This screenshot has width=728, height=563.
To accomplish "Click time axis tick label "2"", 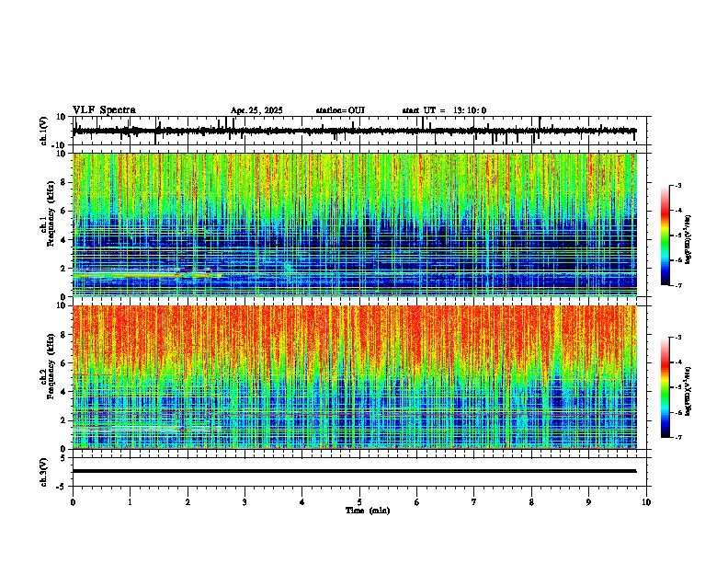I will pos(188,502).
